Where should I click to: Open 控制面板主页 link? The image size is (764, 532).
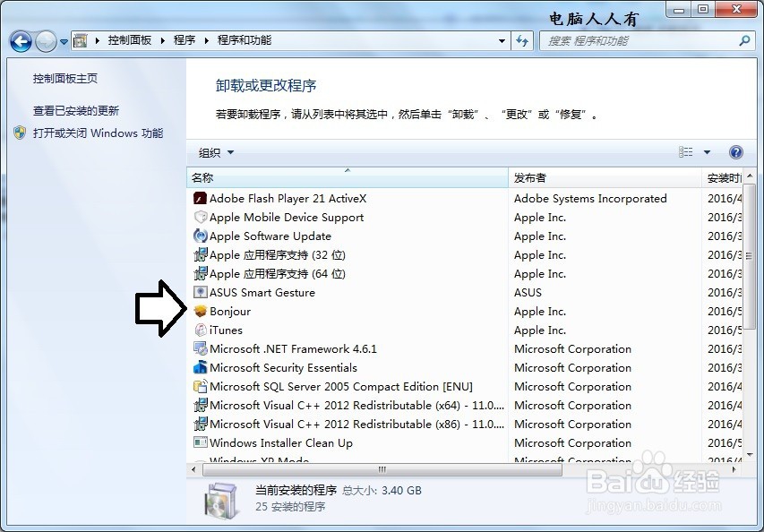tap(65, 79)
